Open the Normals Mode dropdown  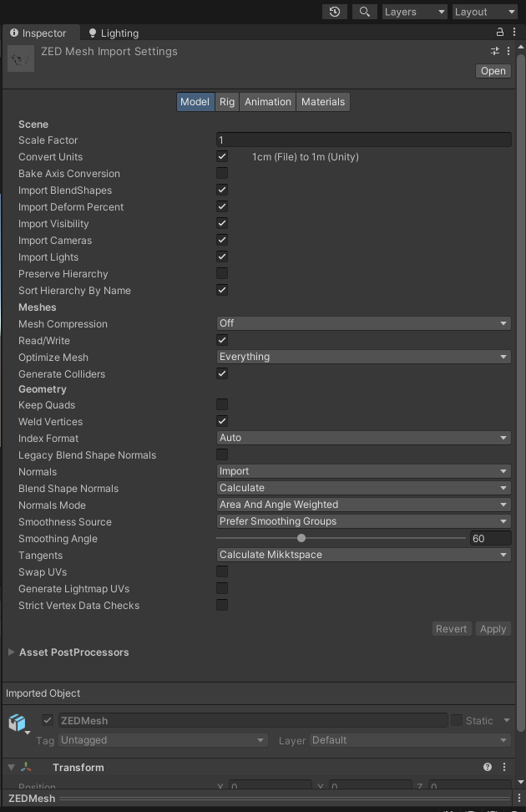[x=363, y=505]
